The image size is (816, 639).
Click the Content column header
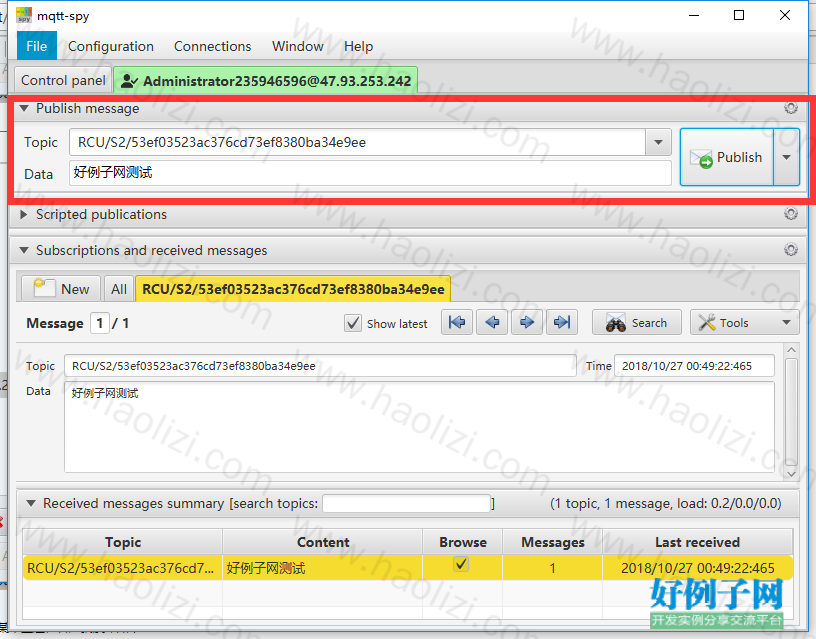point(323,542)
